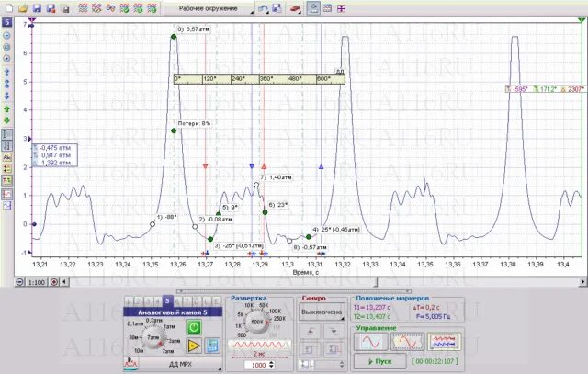Click the horizontal scrollbar right arrow
Viewport: 588px width, 374px height.
pyautogui.click(x=583, y=282)
